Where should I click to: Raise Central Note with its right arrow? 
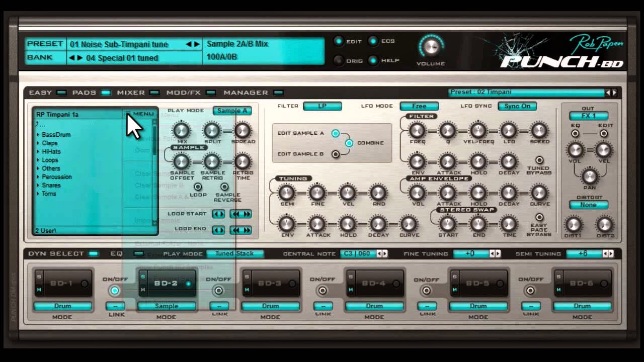[385, 254]
